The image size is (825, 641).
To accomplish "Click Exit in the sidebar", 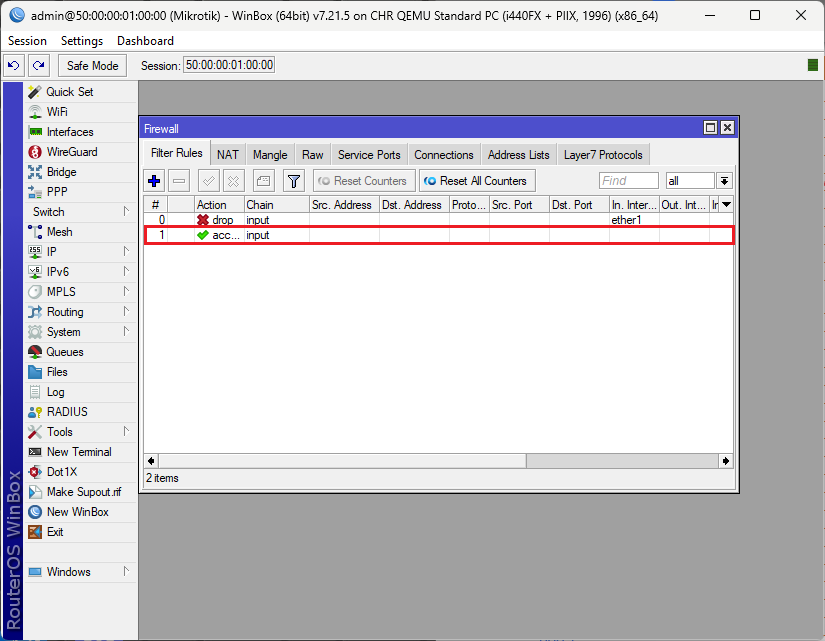I will (80, 532).
